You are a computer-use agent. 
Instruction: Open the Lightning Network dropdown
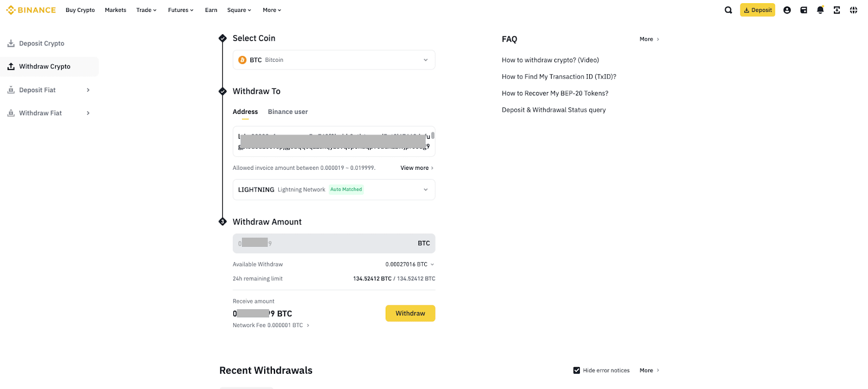[425, 189]
